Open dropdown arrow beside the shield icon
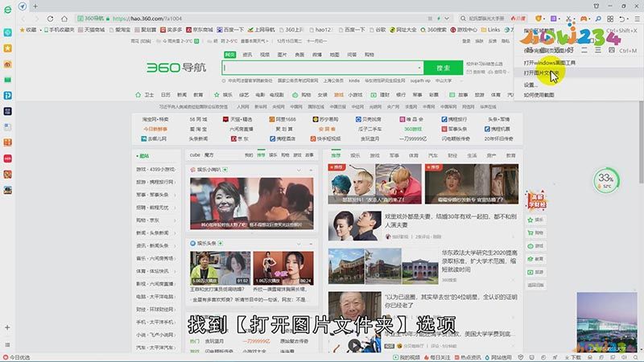The width and height of the screenshot is (644, 362). click(545, 19)
